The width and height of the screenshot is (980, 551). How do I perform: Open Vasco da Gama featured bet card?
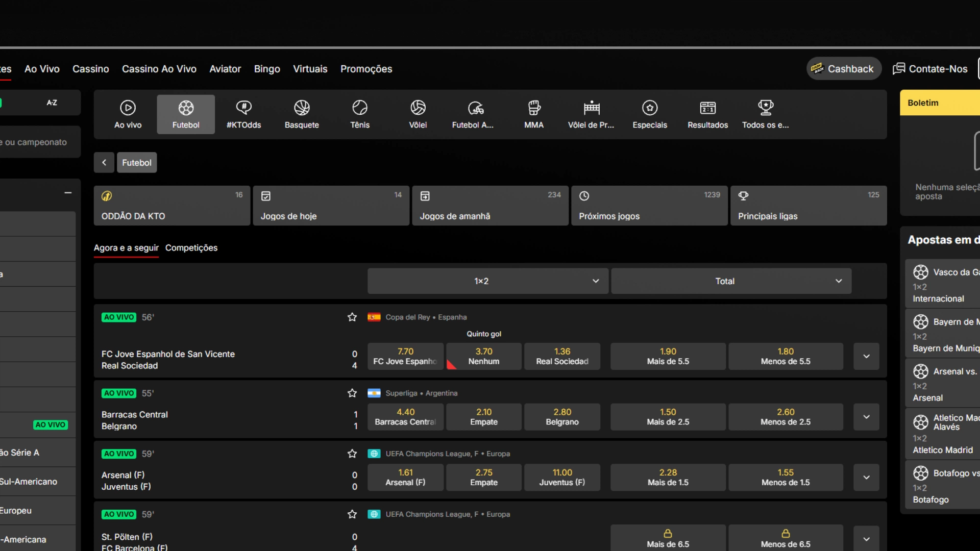tap(943, 284)
